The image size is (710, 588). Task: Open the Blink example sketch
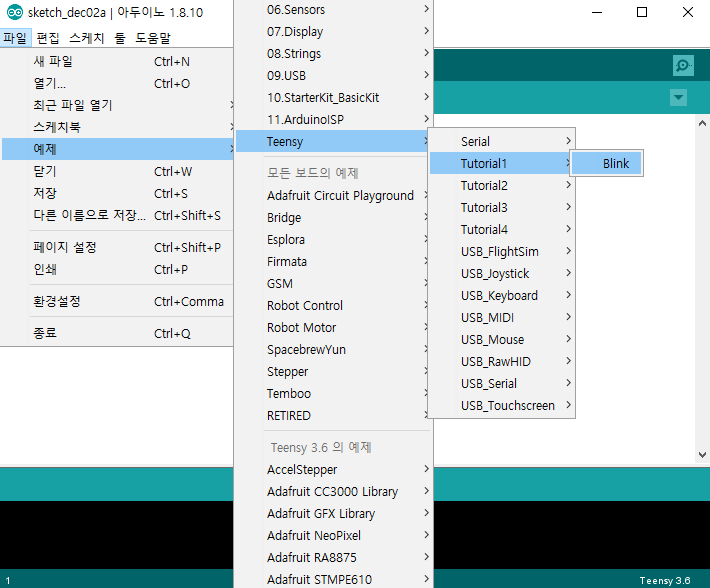(x=607, y=163)
